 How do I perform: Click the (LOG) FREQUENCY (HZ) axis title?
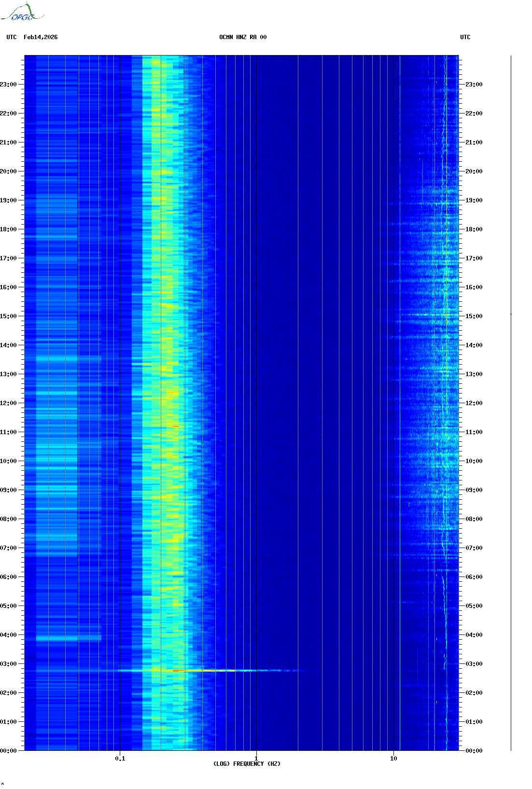pos(247,764)
